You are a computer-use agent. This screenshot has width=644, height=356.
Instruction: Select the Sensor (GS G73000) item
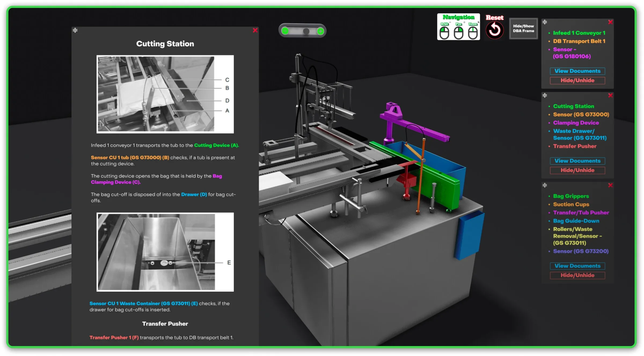(581, 115)
